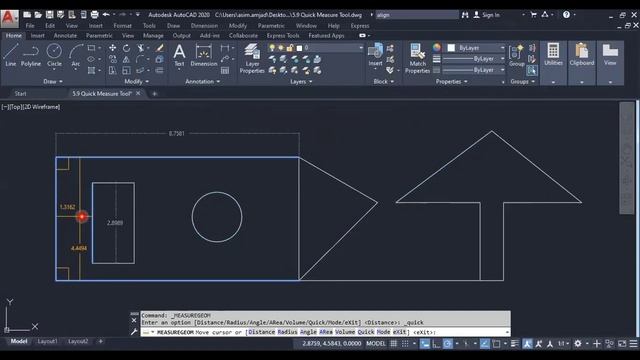Viewport: 640px width, 360px height.
Task: Select the Scale tool icon
Action: pyautogui.click(x=127, y=71)
